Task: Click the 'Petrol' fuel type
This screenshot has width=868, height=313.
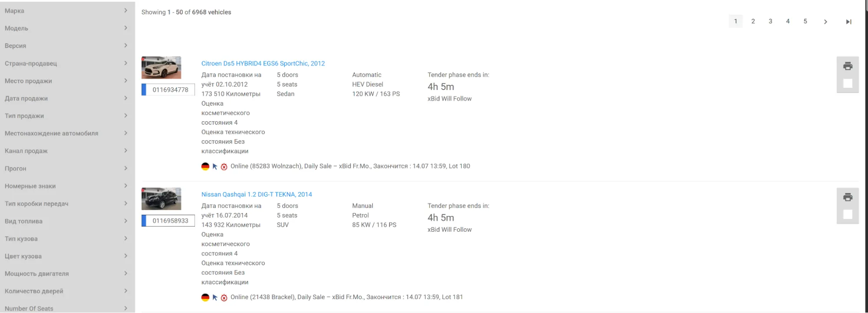Action: pos(360,215)
